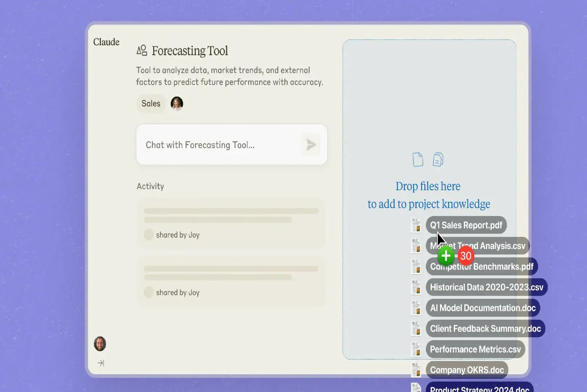Select the Q1 Sales Report.pdf file
Image resolution: width=587 pixels, height=392 pixels.
[466, 225]
